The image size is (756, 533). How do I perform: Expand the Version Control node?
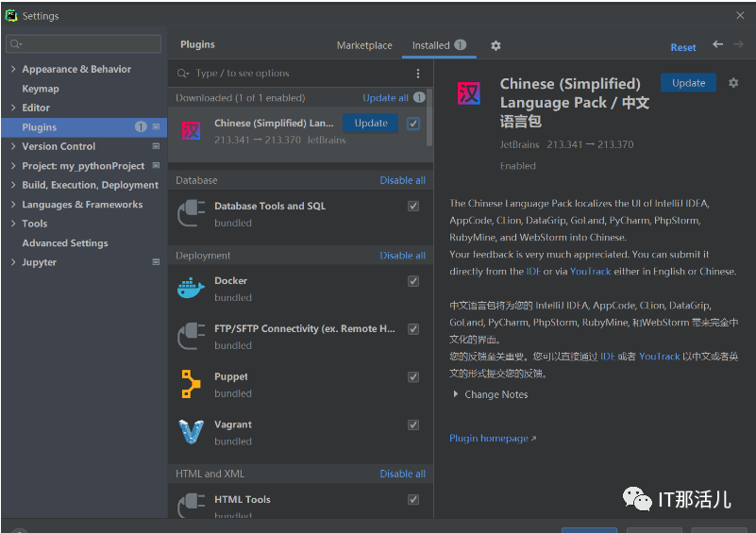(x=13, y=146)
